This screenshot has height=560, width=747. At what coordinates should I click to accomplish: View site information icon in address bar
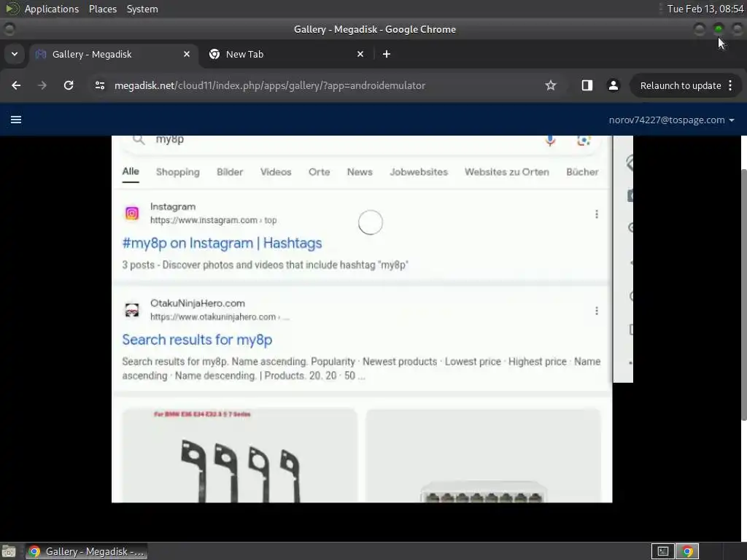pos(99,85)
